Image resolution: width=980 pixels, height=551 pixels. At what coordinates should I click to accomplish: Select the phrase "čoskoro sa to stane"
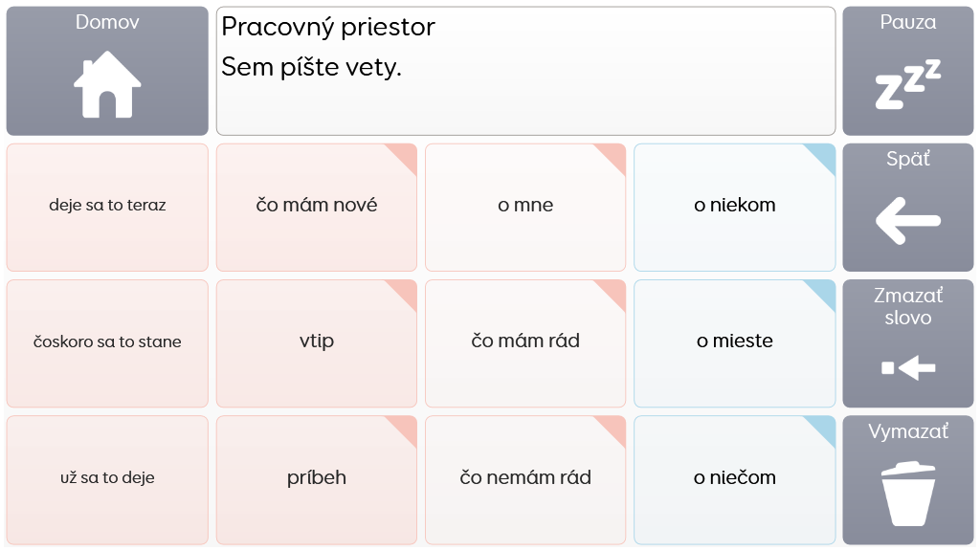(x=107, y=342)
